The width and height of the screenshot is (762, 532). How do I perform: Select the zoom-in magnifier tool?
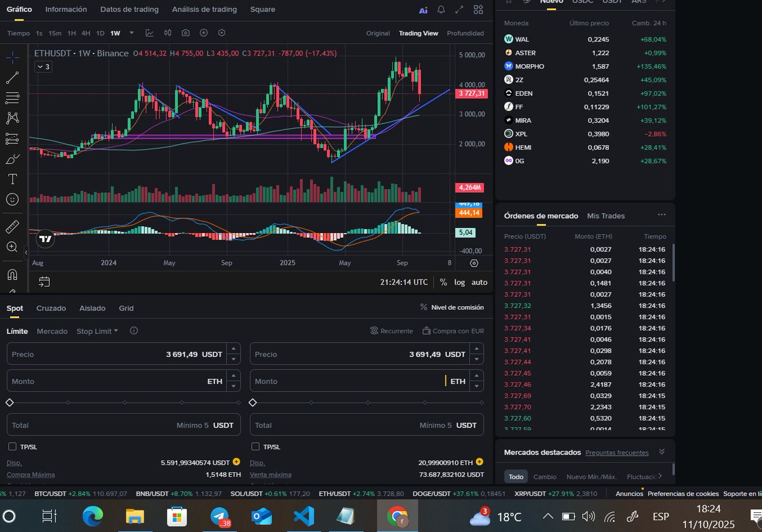12,247
